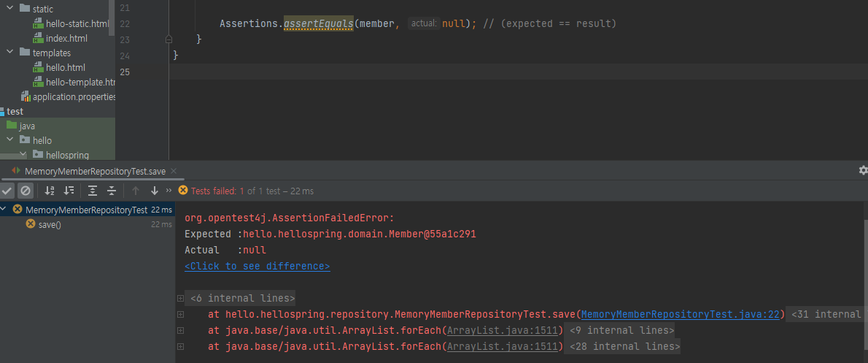The height and width of the screenshot is (363, 868).
Task: Open index.html in project tree
Action: (x=66, y=38)
